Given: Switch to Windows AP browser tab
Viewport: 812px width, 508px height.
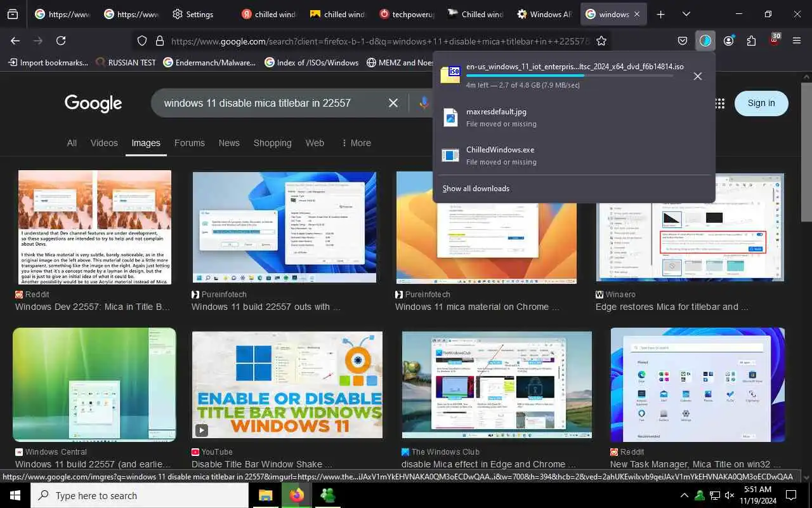Looking at the screenshot, I should [544, 14].
